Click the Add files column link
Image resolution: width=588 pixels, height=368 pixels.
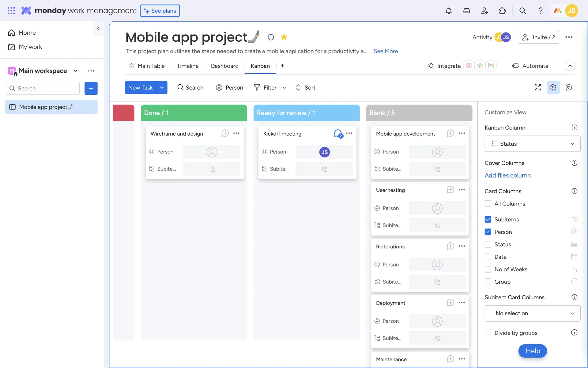(507, 175)
